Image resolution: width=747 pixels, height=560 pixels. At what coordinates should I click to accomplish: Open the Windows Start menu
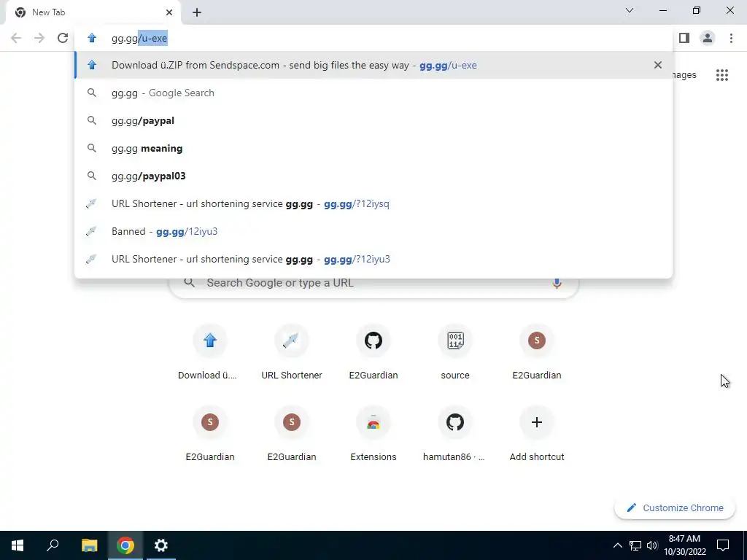click(18, 545)
